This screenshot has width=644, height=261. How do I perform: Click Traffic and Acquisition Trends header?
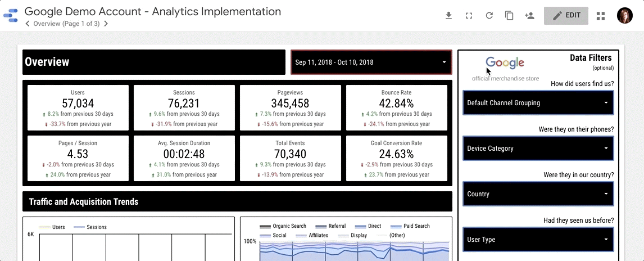coord(237,201)
